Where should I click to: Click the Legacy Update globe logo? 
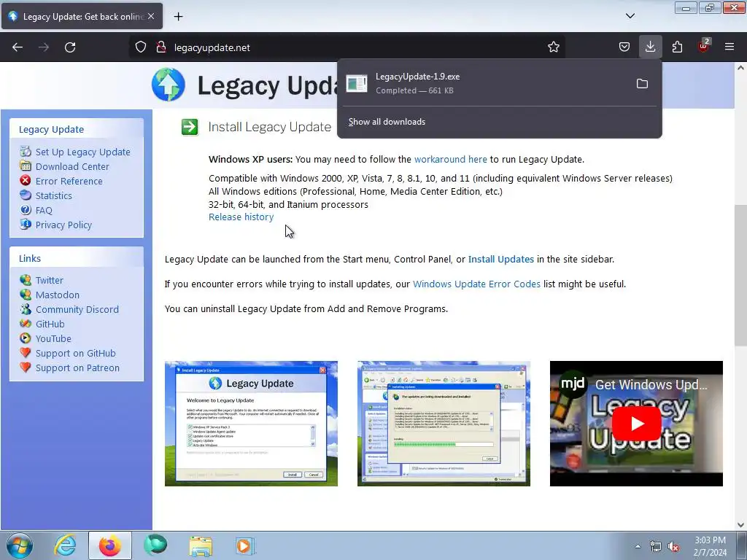pos(169,85)
